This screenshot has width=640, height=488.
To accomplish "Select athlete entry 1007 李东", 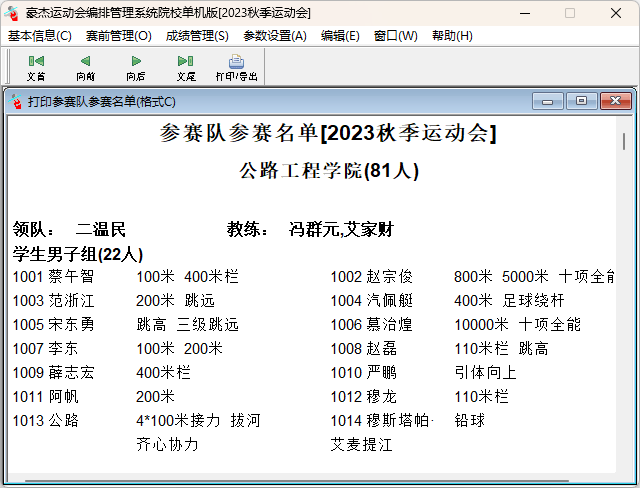I will coord(45,349).
